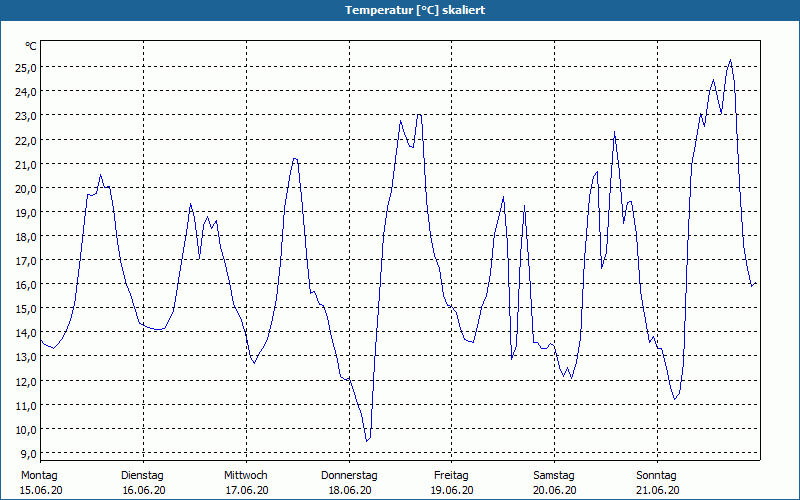Screen dimensions: 800x500
Task: Select the 18,0 axis value
Action: pos(26,237)
